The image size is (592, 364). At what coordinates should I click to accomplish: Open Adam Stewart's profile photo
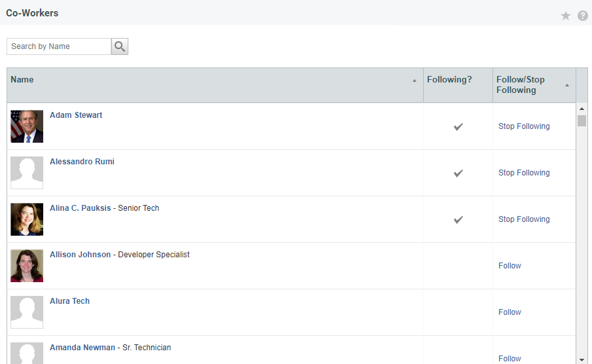(x=27, y=126)
